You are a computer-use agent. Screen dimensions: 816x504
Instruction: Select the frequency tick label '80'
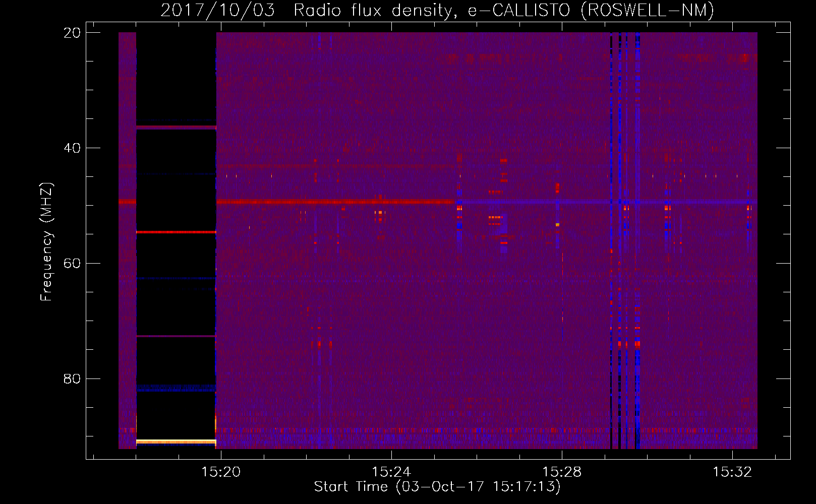click(x=72, y=379)
